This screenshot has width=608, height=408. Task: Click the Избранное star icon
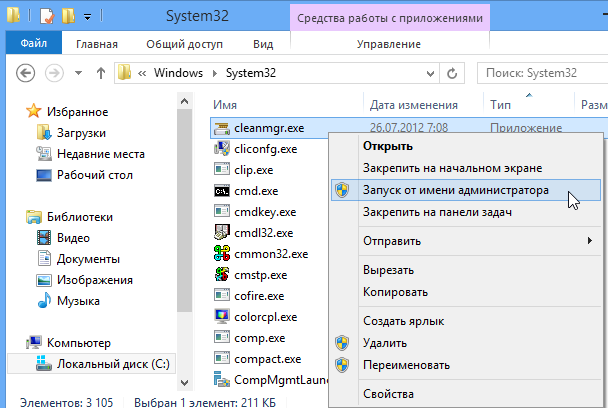coord(33,111)
